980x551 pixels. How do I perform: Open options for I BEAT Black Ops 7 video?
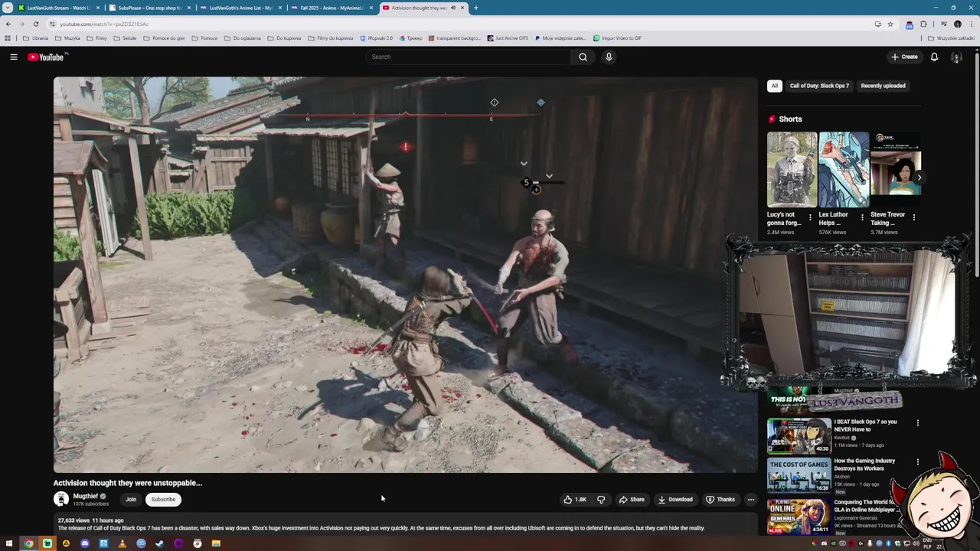pos(917,422)
